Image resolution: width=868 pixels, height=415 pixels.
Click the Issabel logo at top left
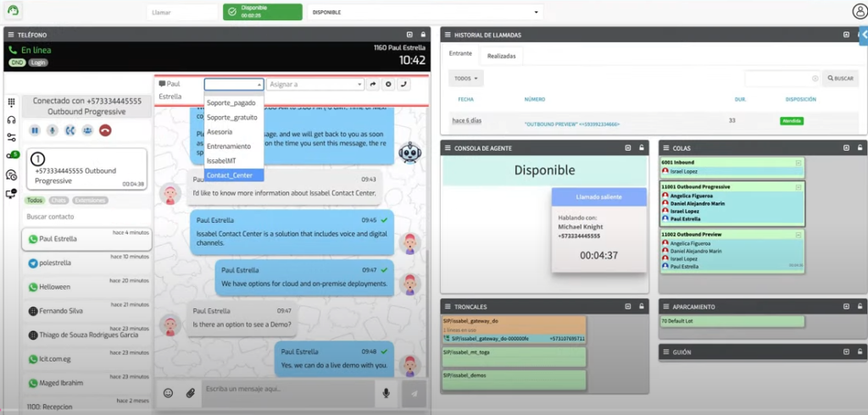pos(12,10)
